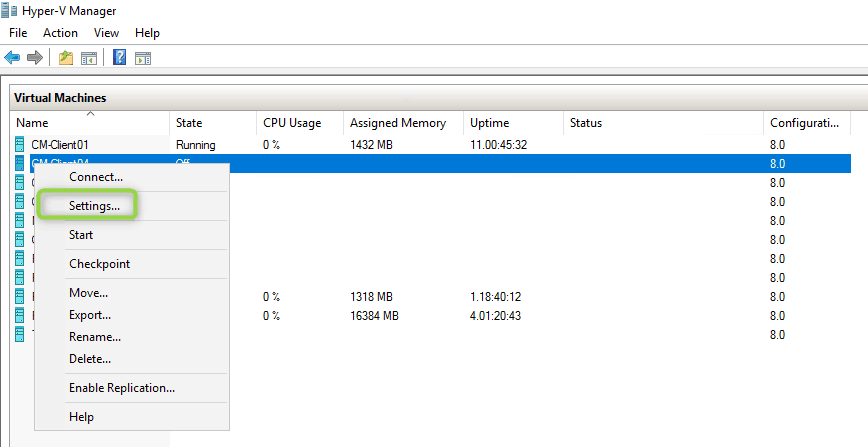The image size is (868, 447).
Task: Choose Checkpoint from the context menu
Action: [132, 264]
